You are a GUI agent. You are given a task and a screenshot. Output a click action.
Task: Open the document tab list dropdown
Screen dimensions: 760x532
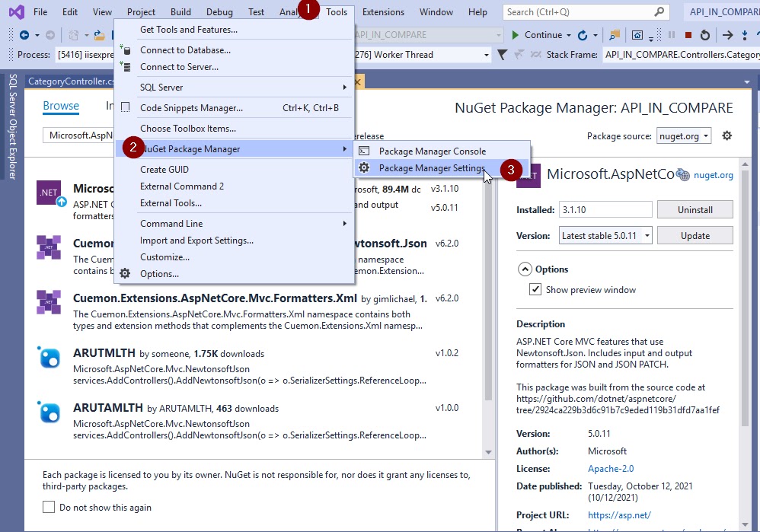pyautogui.click(x=746, y=82)
